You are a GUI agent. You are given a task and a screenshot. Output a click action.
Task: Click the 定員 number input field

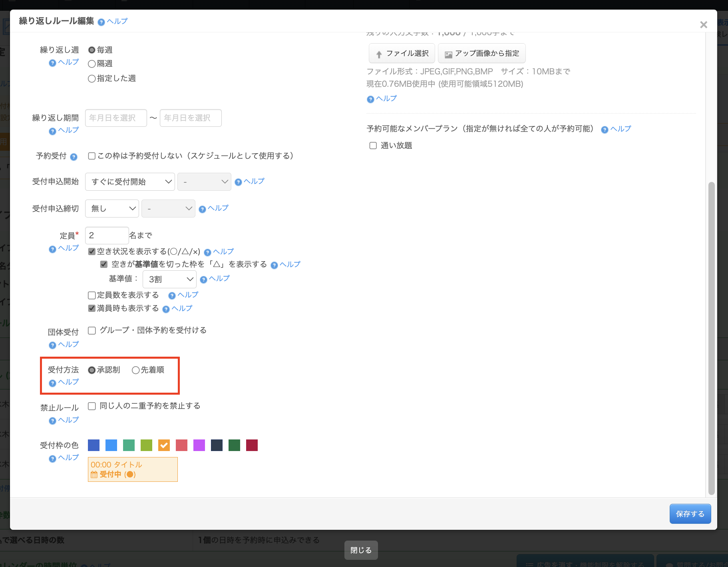[107, 236]
